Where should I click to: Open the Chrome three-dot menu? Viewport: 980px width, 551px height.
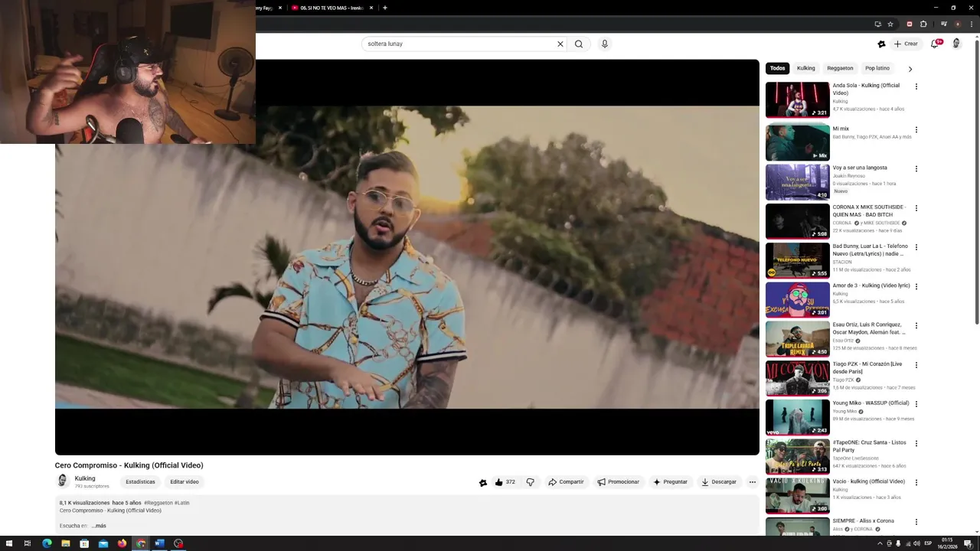pos(970,24)
